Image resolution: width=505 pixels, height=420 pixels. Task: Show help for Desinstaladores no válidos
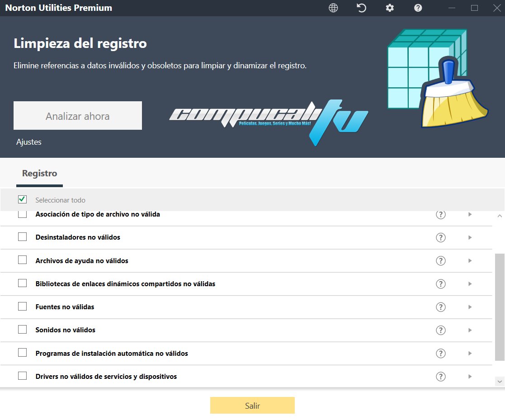pos(441,237)
